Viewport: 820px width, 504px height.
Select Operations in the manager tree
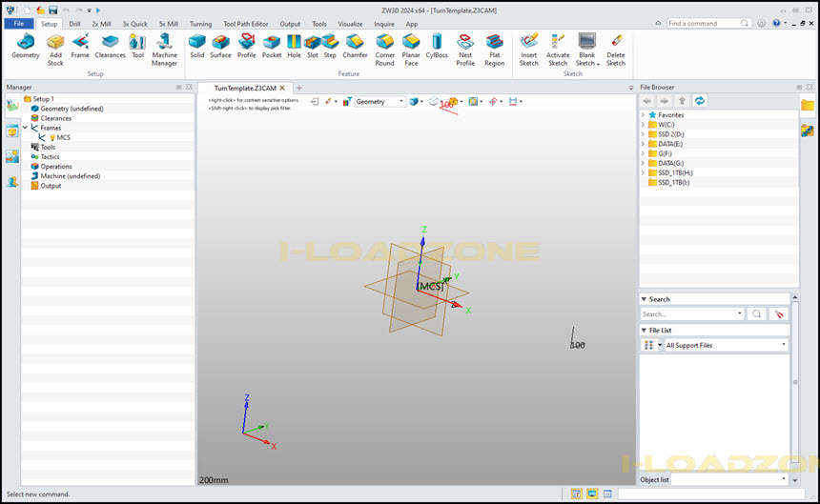click(x=56, y=166)
